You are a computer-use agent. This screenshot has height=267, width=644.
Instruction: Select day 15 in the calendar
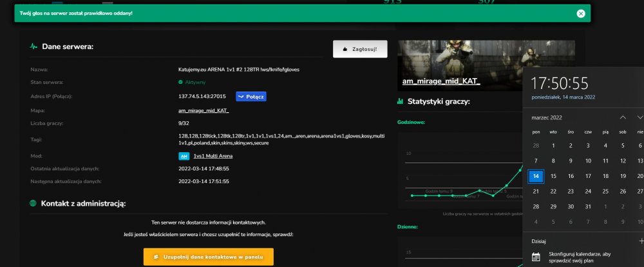coord(553,176)
